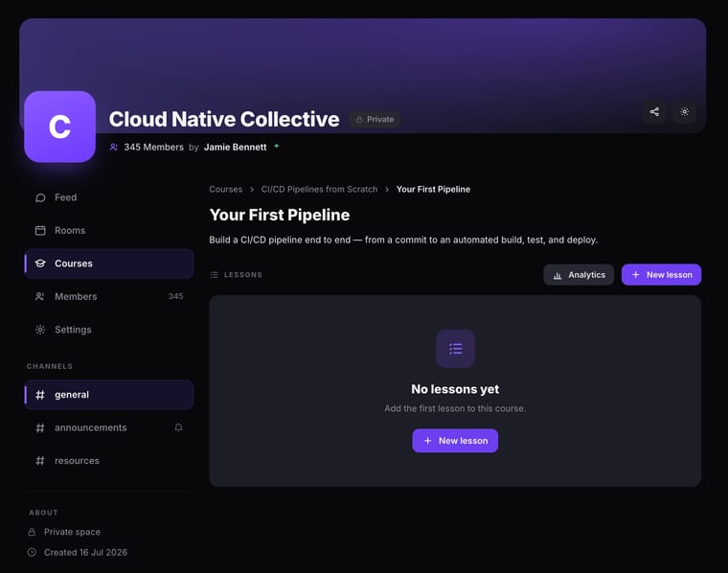Click the share icon in the header
728x573 pixels.
654,112
